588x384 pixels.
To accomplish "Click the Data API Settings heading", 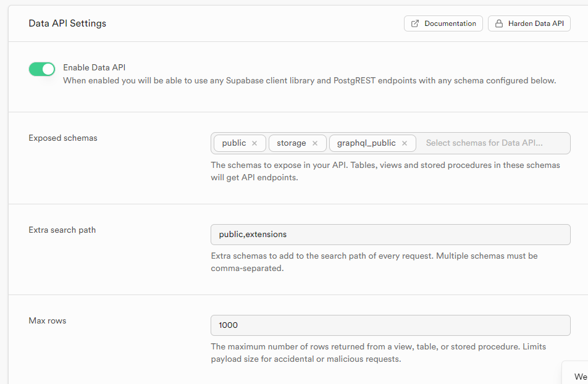I will tap(67, 23).
